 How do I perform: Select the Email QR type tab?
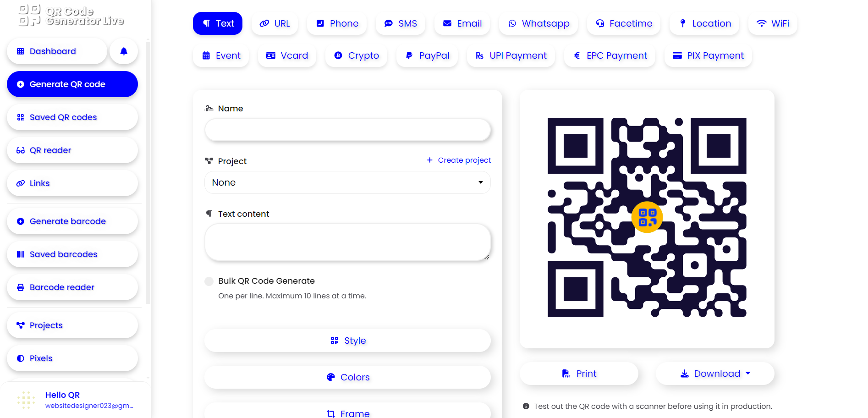point(462,23)
